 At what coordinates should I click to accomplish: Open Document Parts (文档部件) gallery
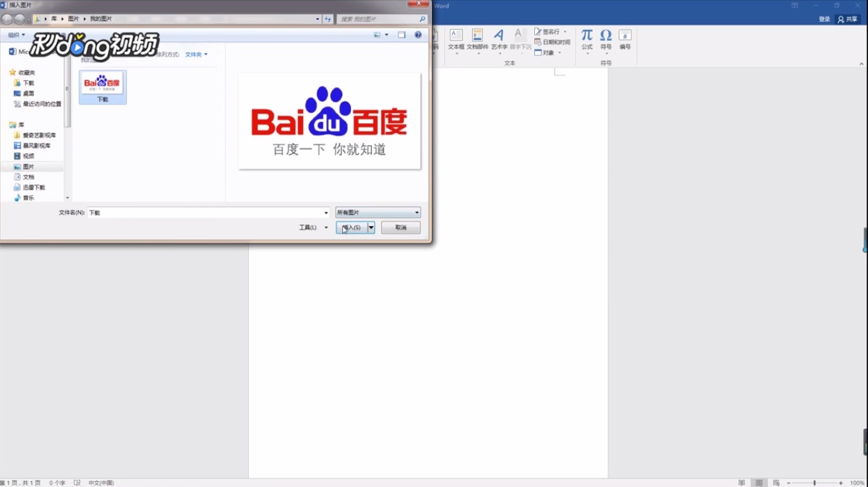point(477,40)
